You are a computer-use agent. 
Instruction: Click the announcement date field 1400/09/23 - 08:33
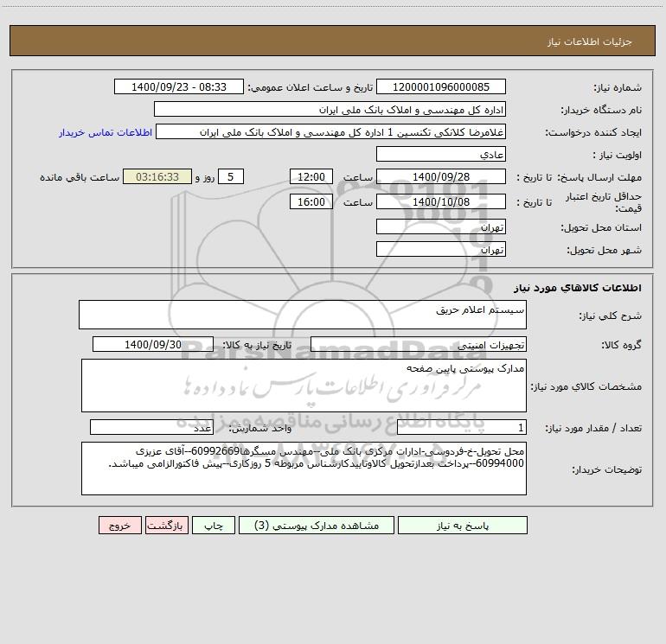[179, 86]
